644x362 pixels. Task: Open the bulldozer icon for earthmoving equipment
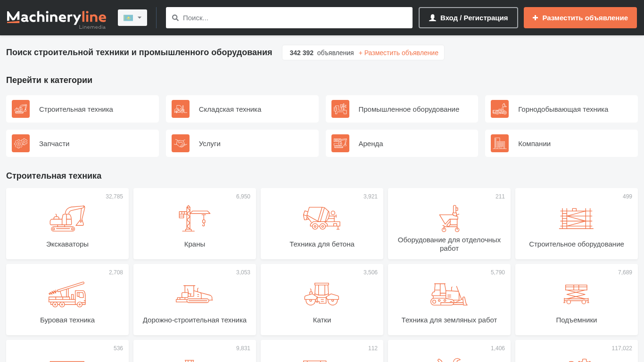coord(449,295)
